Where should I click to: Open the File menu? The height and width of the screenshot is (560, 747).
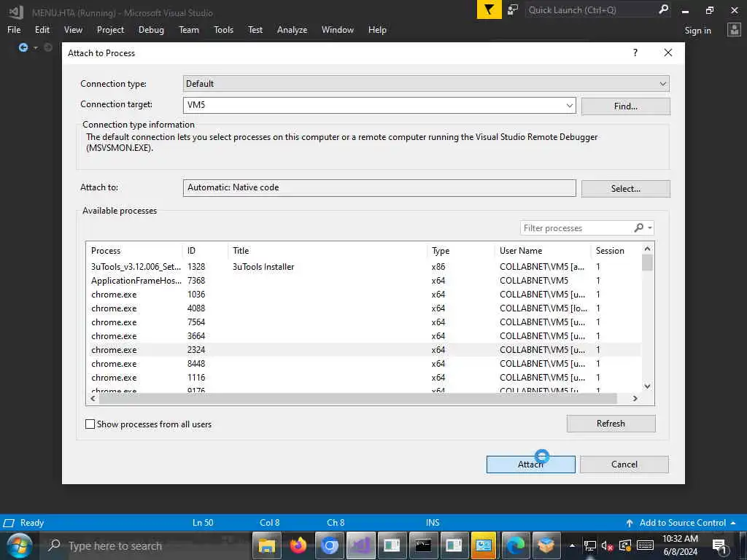(14, 29)
